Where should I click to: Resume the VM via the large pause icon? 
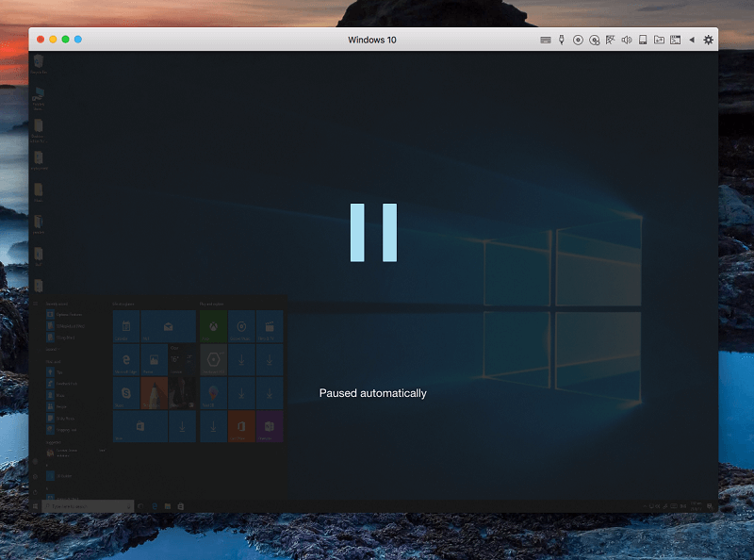[x=373, y=233]
